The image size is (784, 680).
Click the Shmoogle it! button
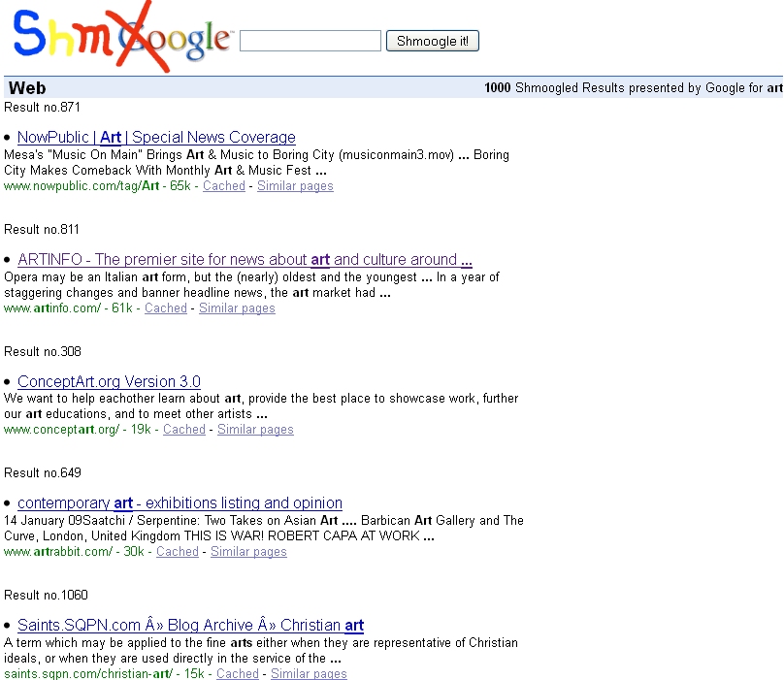433,41
